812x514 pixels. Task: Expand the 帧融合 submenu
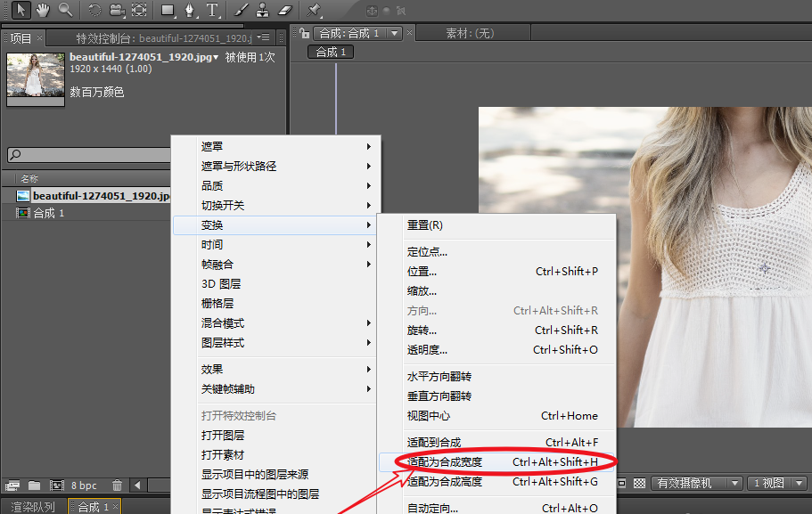click(276, 265)
